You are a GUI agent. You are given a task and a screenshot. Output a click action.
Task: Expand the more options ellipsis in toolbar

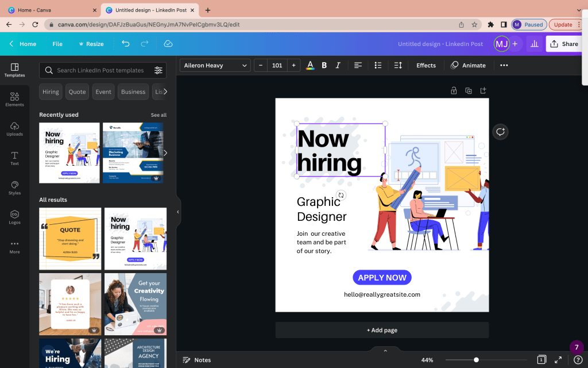(x=504, y=66)
